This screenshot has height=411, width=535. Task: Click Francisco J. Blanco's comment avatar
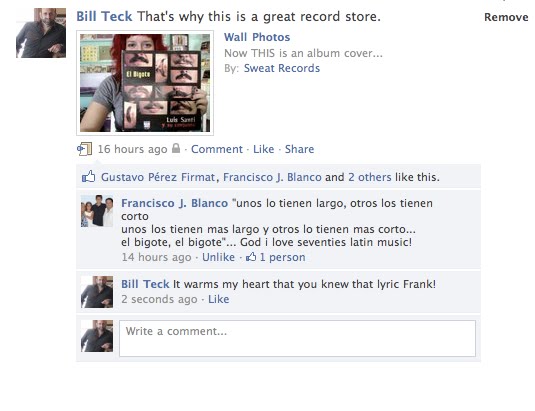click(97, 211)
